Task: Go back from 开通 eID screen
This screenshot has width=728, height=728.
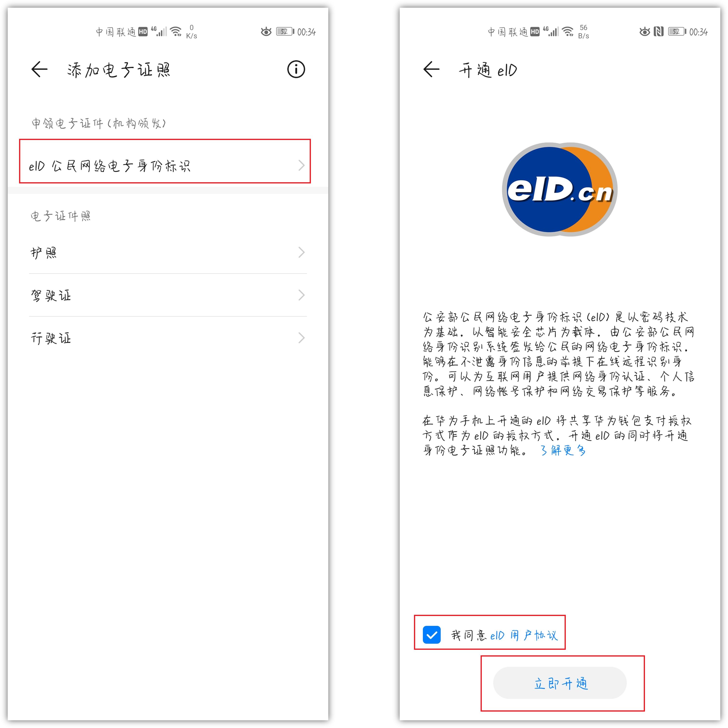Action: click(x=431, y=69)
